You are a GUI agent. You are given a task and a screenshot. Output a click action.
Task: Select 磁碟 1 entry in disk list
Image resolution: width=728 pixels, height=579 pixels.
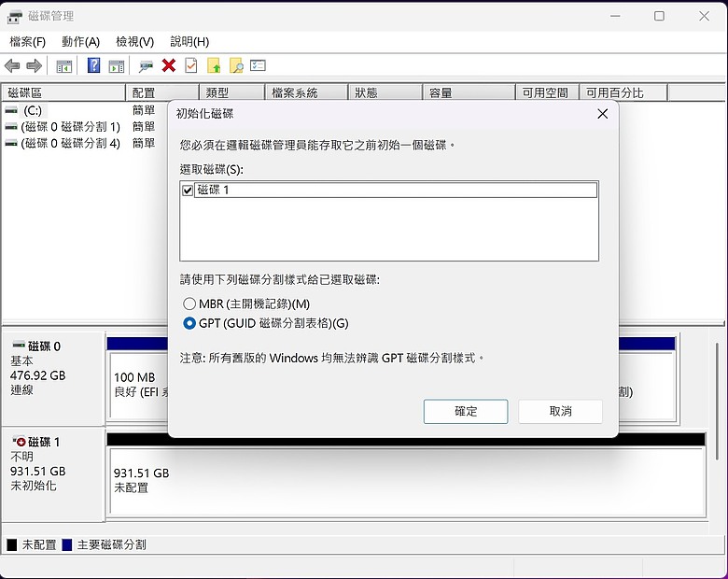[396, 191]
